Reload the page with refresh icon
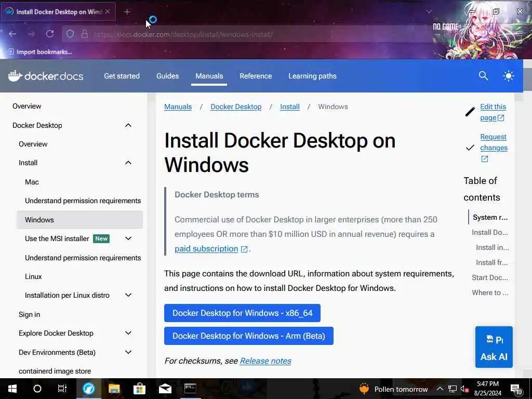 click(50, 34)
